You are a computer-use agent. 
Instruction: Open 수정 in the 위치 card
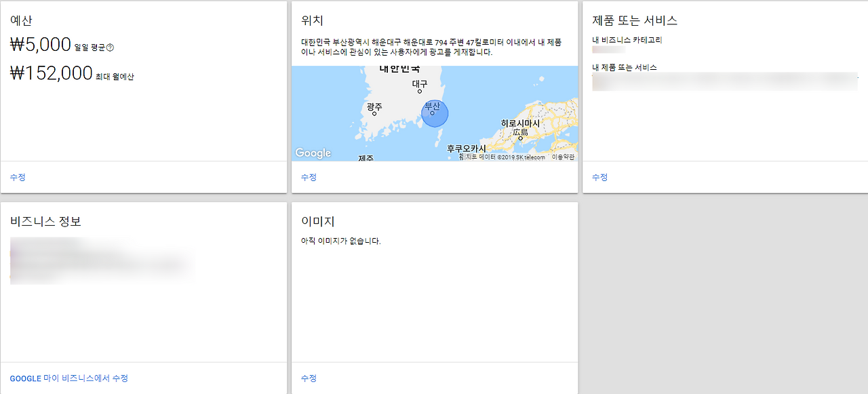(x=309, y=176)
